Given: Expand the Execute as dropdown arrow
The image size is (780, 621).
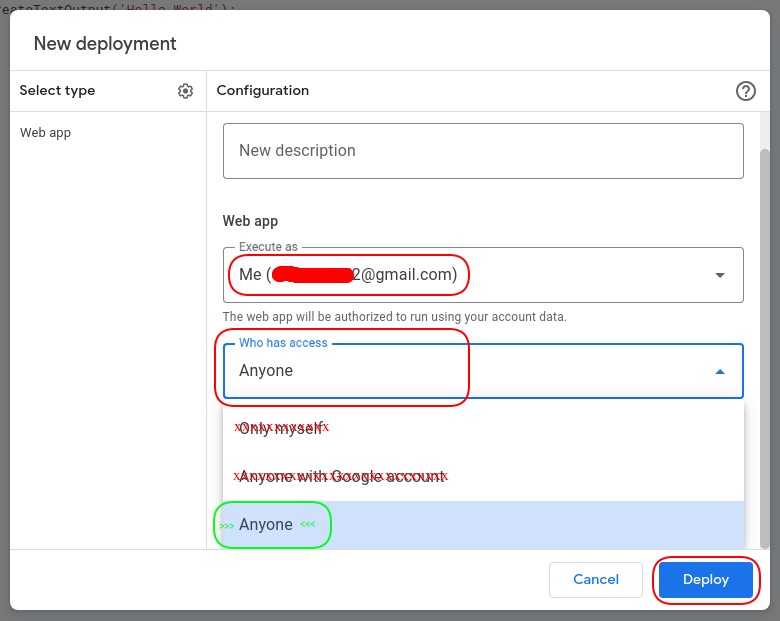Looking at the screenshot, I should (719, 275).
